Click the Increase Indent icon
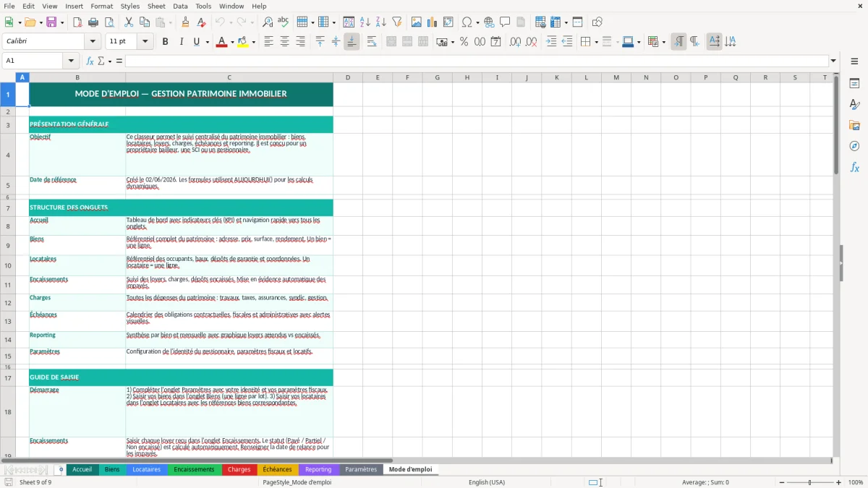The image size is (868, 488). pyautogui.click(x=551, y=42)
